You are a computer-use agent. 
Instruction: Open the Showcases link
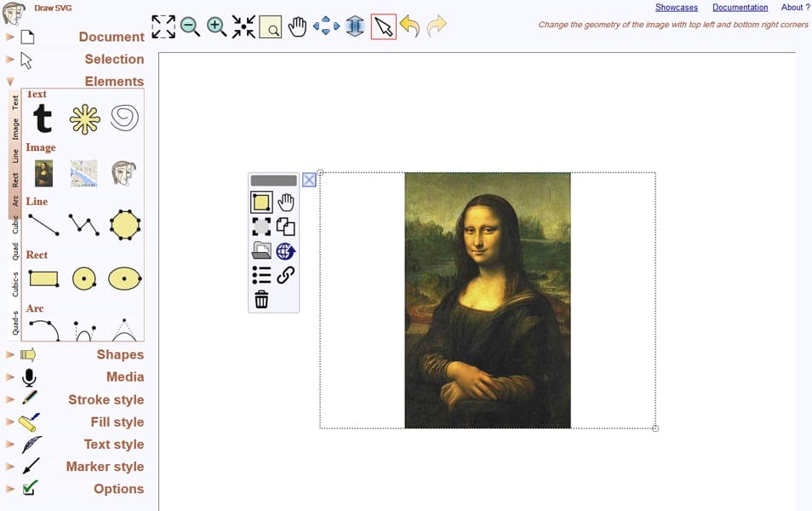point(677,8)
